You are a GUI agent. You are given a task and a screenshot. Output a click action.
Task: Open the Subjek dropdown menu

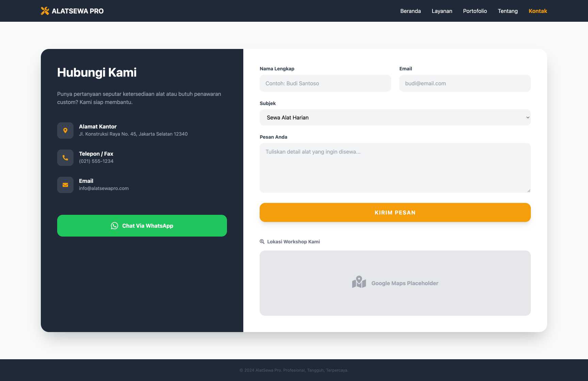[395, 118]
